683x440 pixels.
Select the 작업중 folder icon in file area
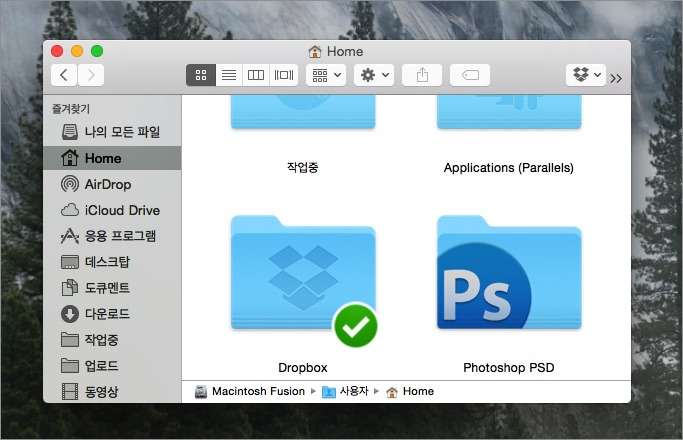(x=303, y=112)
